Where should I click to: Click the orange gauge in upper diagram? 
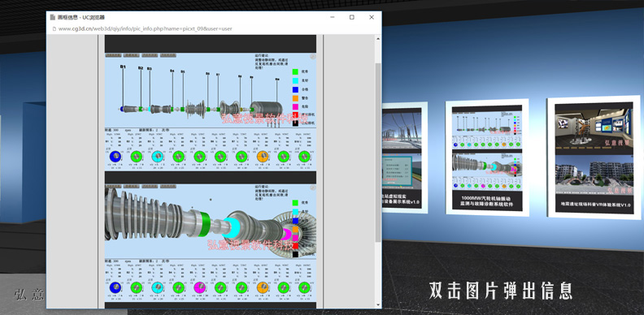point(263,156)
